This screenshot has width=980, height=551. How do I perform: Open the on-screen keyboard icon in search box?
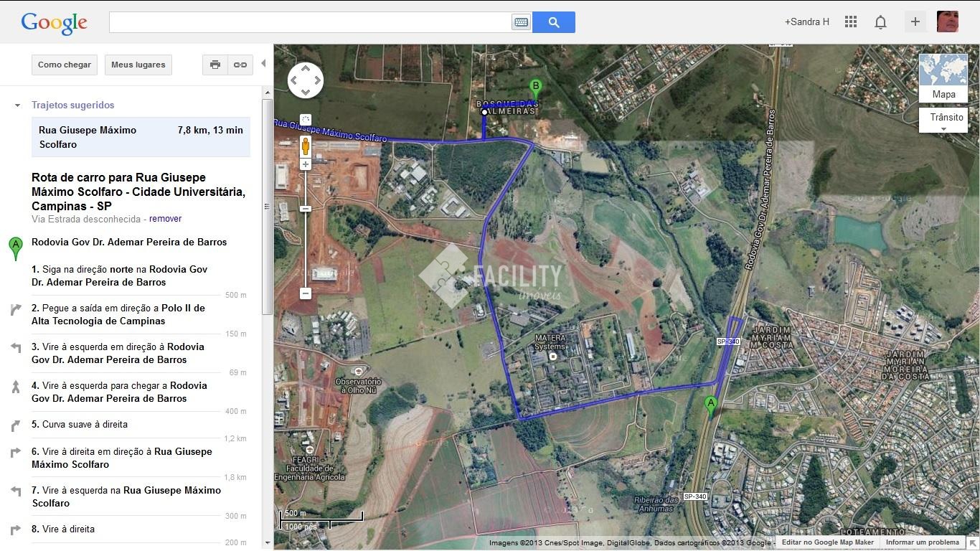coord(521,22)
